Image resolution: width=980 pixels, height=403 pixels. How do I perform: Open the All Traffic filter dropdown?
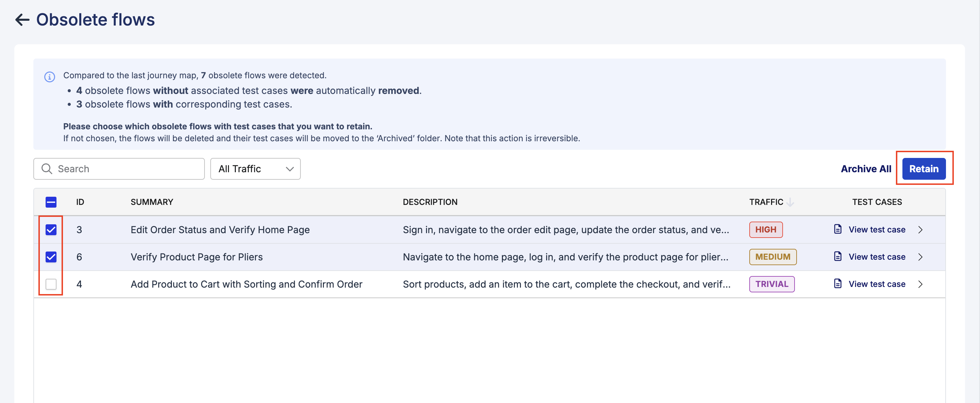point(255,168)
